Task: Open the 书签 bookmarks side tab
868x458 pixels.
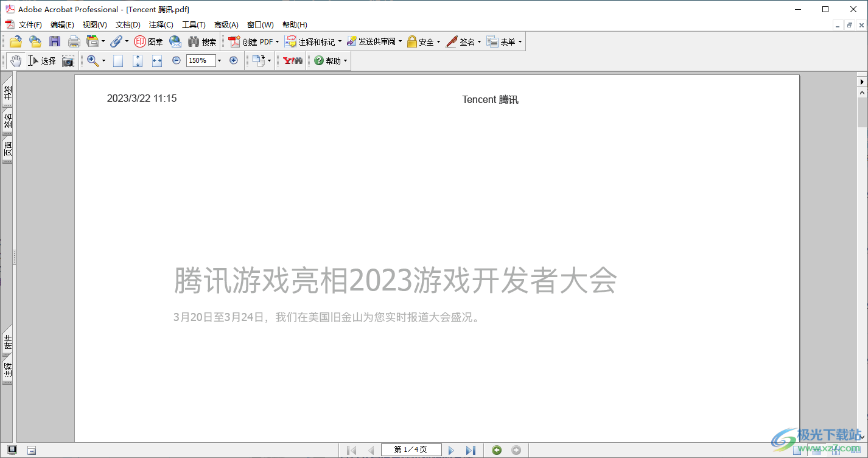Action: (7, 91)
